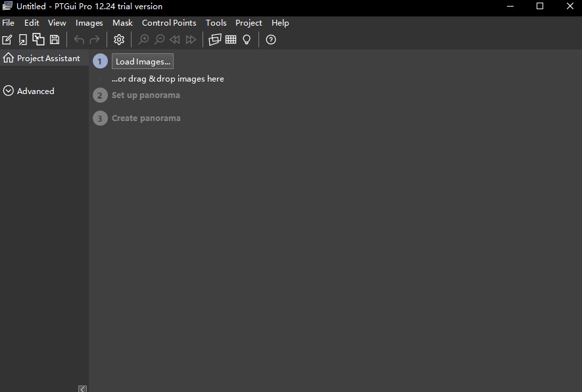Image resolution: width=582 pixels, height=392 pixels.
Task: Create a new project
Action: [7, 39]
